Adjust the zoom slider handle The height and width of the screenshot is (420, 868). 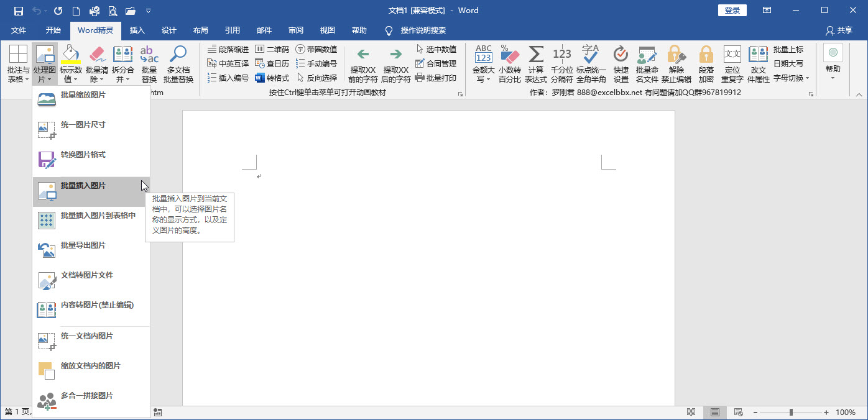791,413
